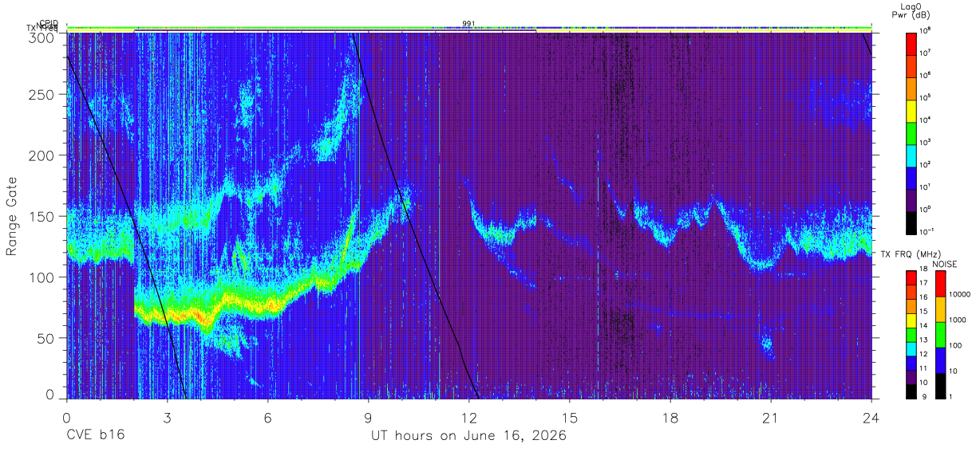Click the green 100–1000 NOISE colorbar segment

tap(940, 335)
